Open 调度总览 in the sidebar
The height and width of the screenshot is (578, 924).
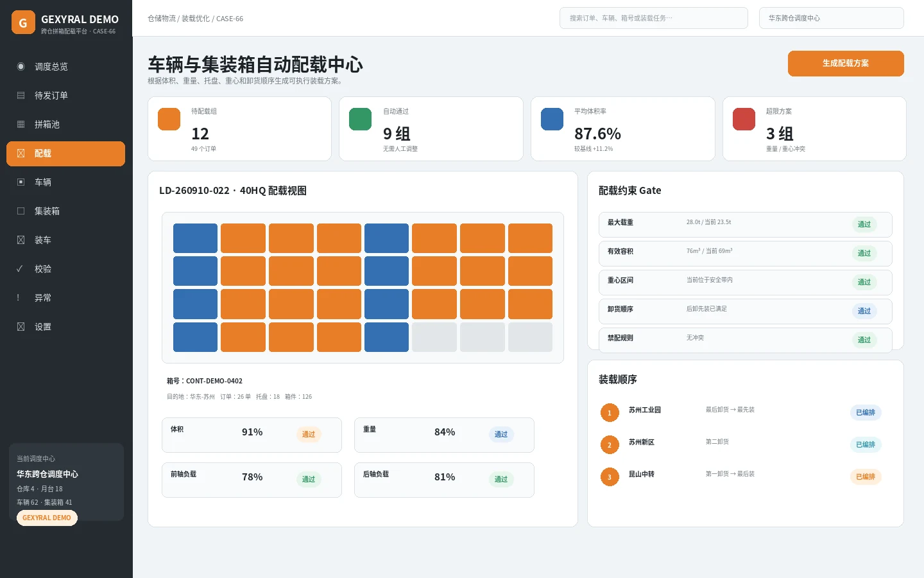65,67
